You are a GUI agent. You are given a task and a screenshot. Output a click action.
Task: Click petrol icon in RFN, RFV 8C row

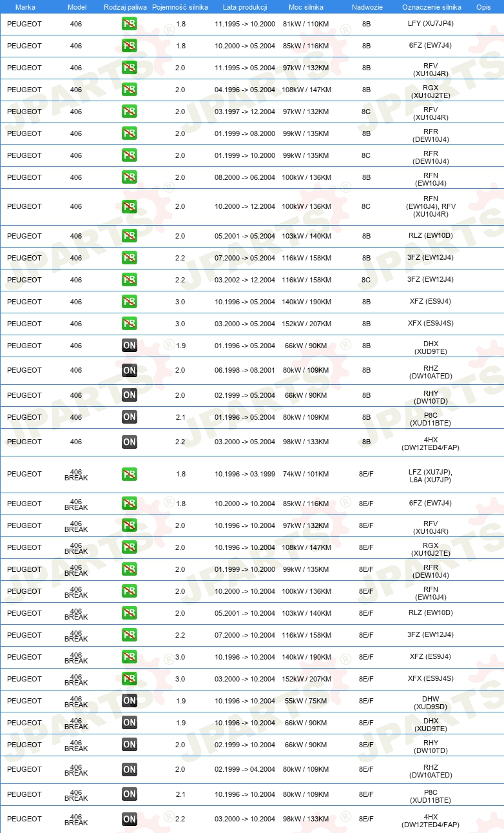tap(129, 206)
